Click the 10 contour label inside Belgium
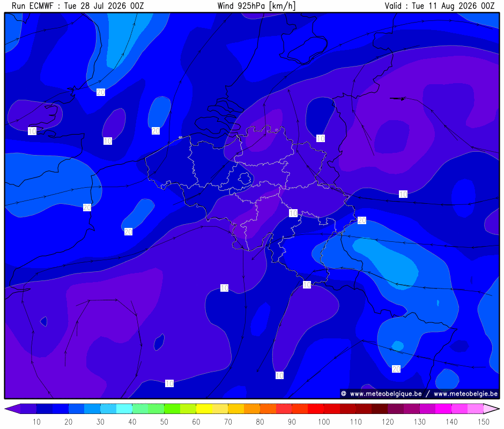This screenshot has width=504, height=429. click(293, 213)
